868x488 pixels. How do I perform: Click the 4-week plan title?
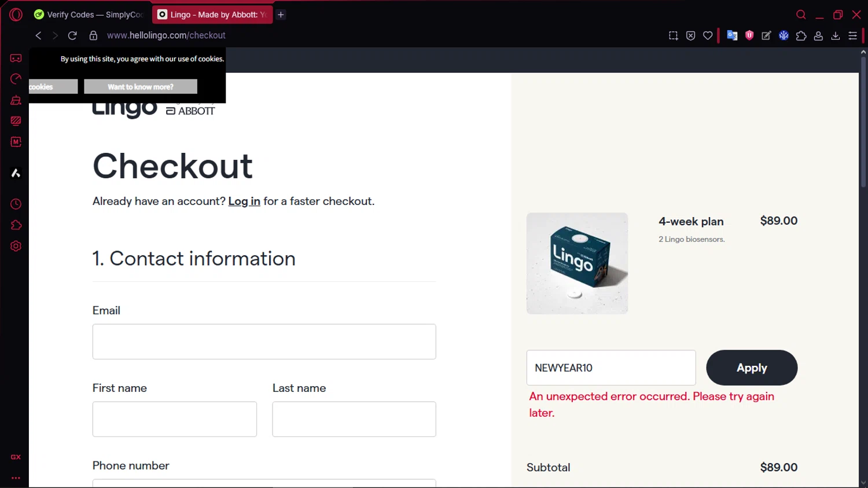click(691, 221)
